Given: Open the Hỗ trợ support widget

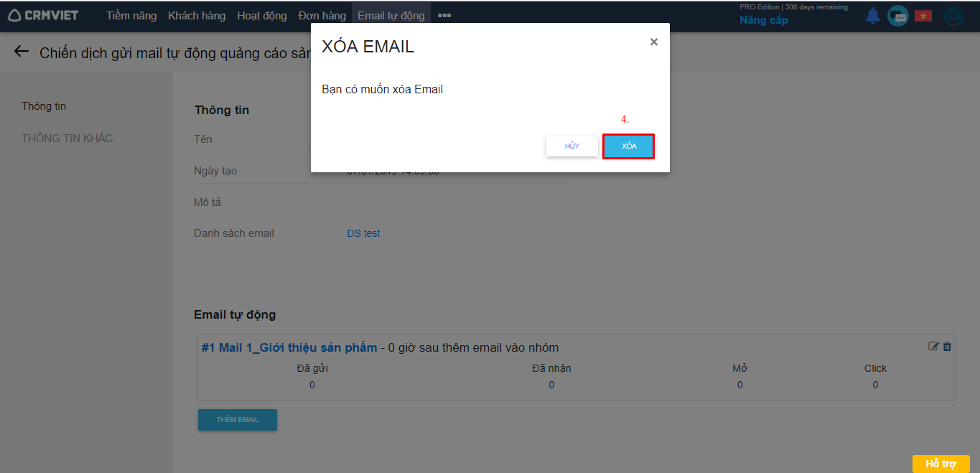Looking at the screenshot, I should coord(941,464).
